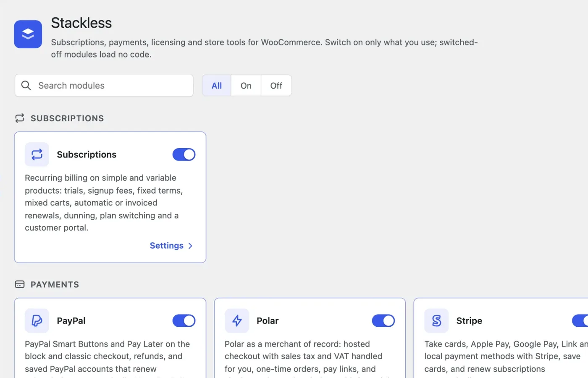
Task: Click the Stripe Take cards description
Action: tap(506, 360)
